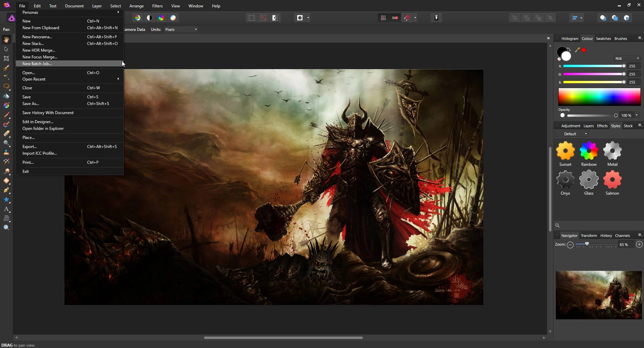Select the Mesh Warp tool

6,218
